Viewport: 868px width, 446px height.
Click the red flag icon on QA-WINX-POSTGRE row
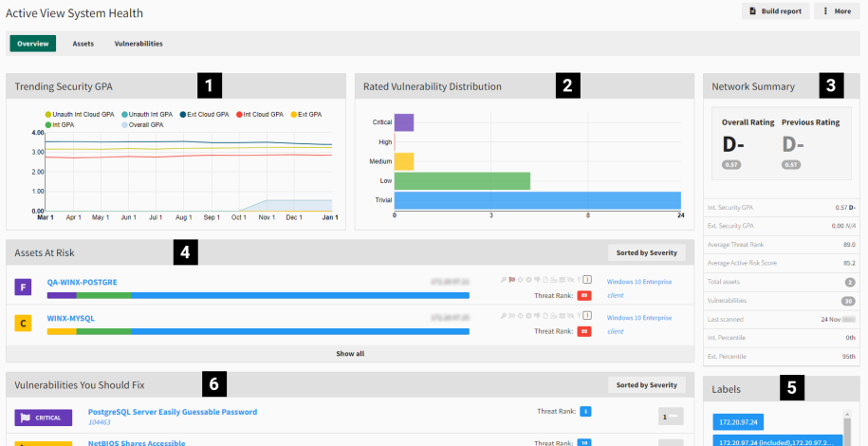coord(511,280)
